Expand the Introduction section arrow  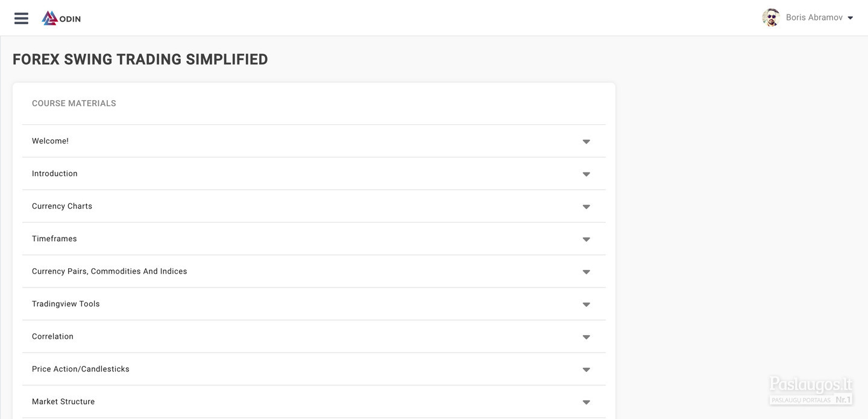pos(586,174)
